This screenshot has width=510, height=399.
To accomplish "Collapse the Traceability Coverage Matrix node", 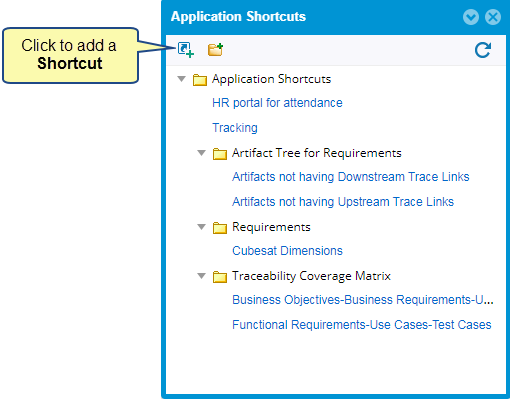I will 201,276.
